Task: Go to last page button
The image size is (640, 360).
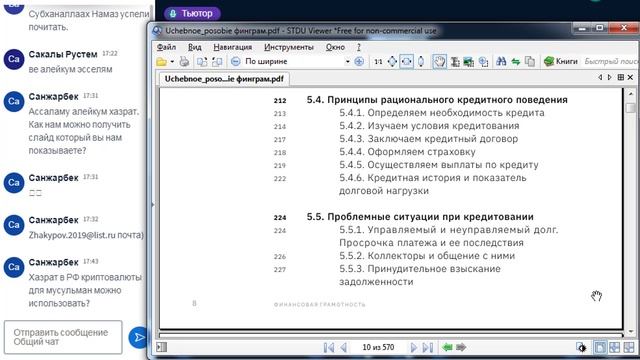Action: pyautogui.click(x=428, y=347)
